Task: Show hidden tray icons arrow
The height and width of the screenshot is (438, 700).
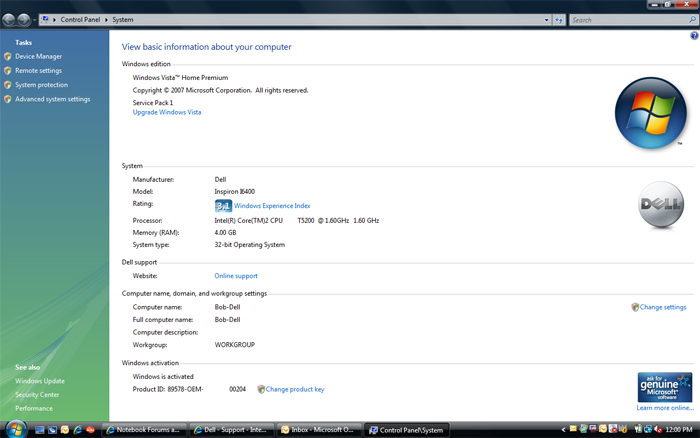Action: tap(563, 430)
